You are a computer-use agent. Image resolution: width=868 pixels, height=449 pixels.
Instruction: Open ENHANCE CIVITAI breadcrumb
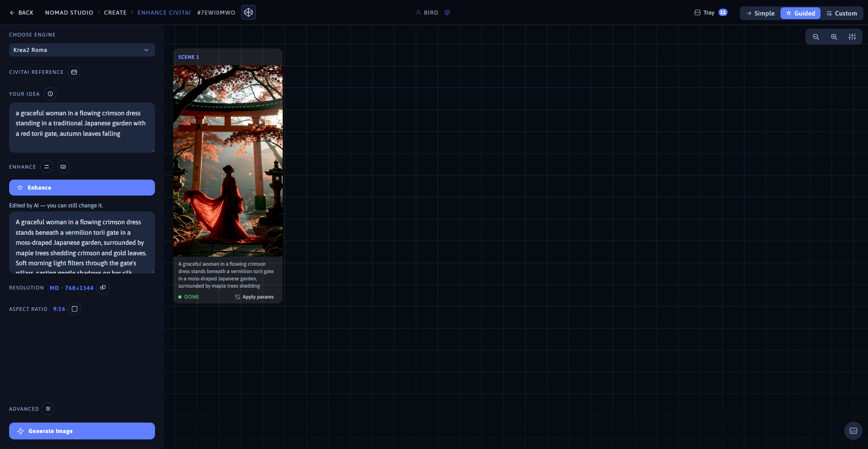(x=164, y=13)
